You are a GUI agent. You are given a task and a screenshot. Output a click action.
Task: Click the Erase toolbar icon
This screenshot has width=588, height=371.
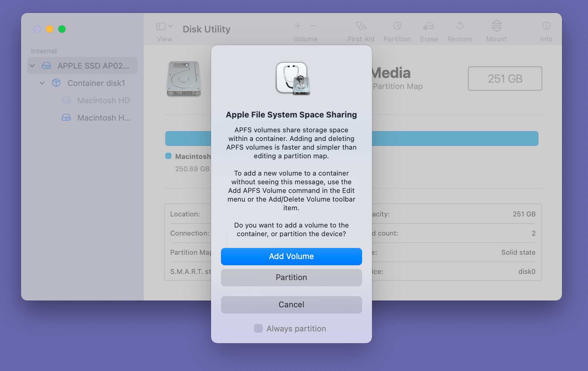(429, 26)
